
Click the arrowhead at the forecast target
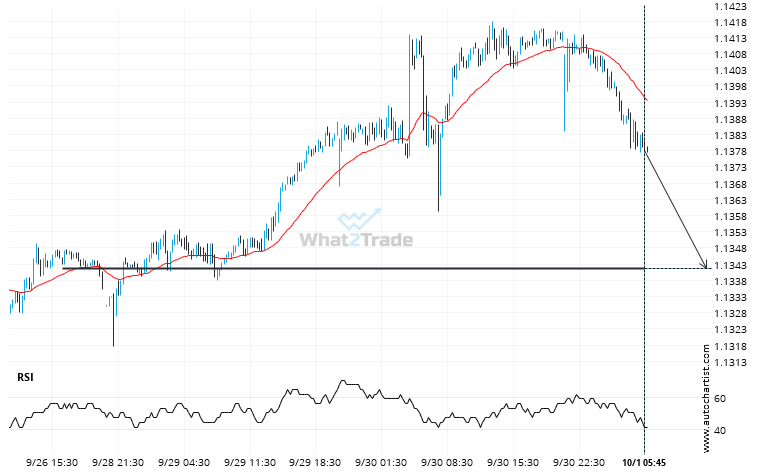tap(706, 265)
